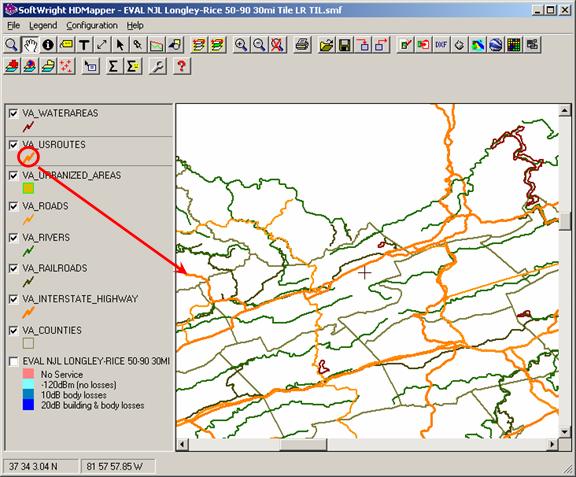This screenshot has height=477, width=576.
Task: Click the magnifier with red X
Action: [x=277, y=45]
